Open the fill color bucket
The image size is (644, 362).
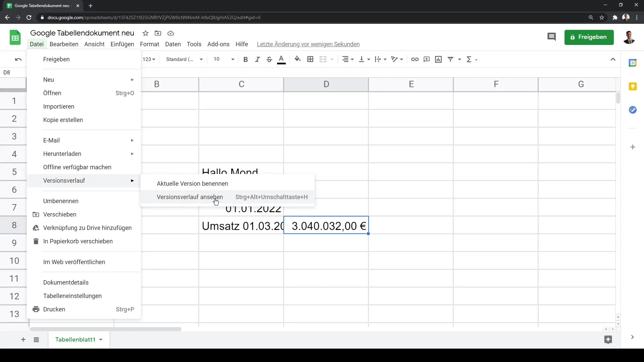pos(298,59)
